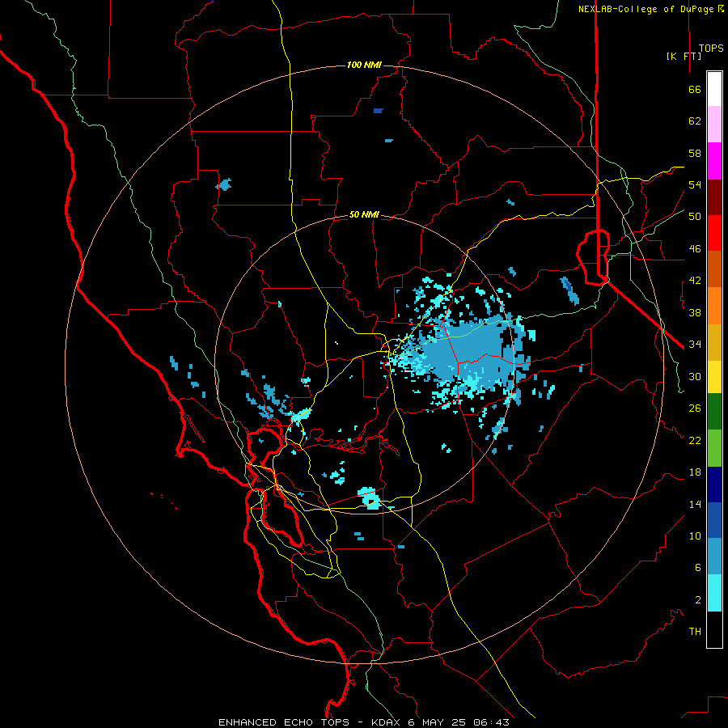Click the TOPS legend heading
Viewport: 728px width, 728px height.
[711, 49]
